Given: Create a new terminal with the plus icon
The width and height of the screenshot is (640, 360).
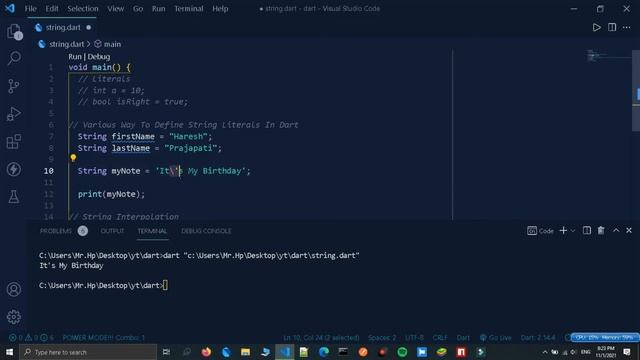Looking at the screenshot, I should (563, 231).
